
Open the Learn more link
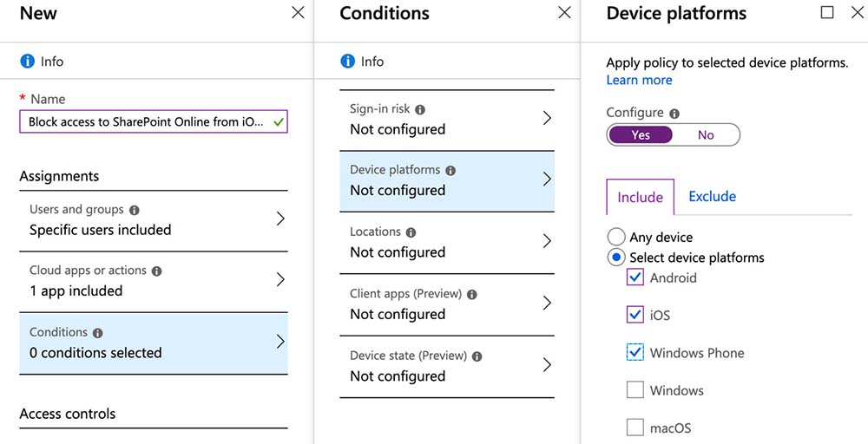tap(639, 80)
